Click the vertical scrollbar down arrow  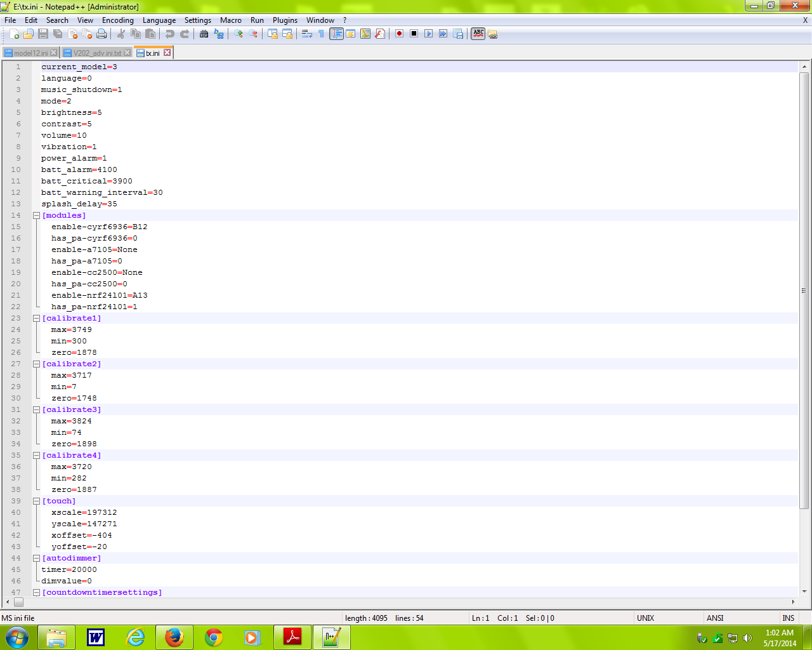(x=804, y=592)
